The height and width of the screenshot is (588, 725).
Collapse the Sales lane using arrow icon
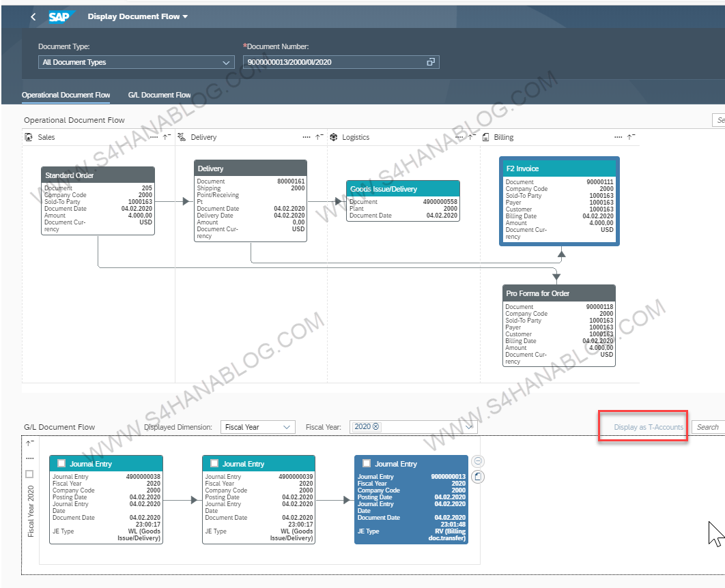pyautogui.click(x=166, y=137)
